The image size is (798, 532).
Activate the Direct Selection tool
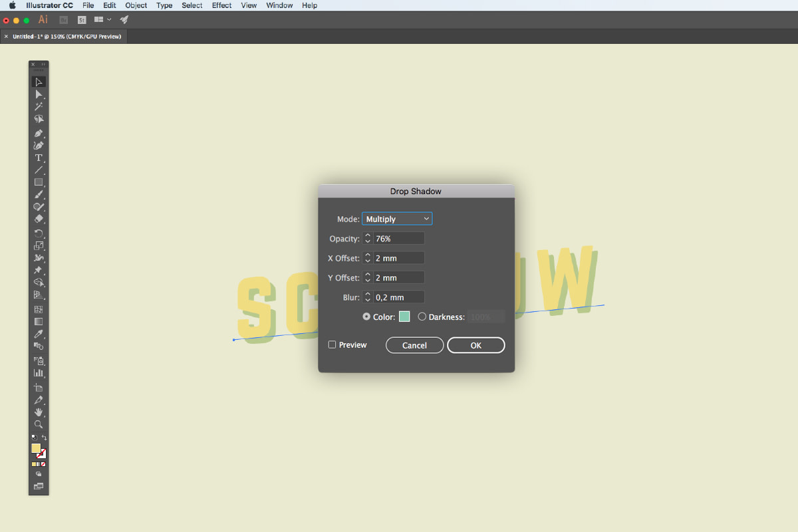click(39, 94)
